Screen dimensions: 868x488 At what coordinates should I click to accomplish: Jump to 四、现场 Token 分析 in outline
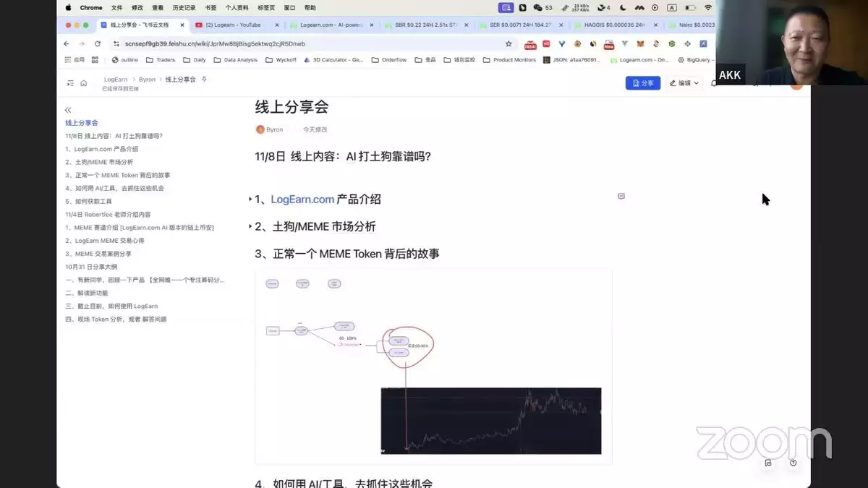coord(116,319)
